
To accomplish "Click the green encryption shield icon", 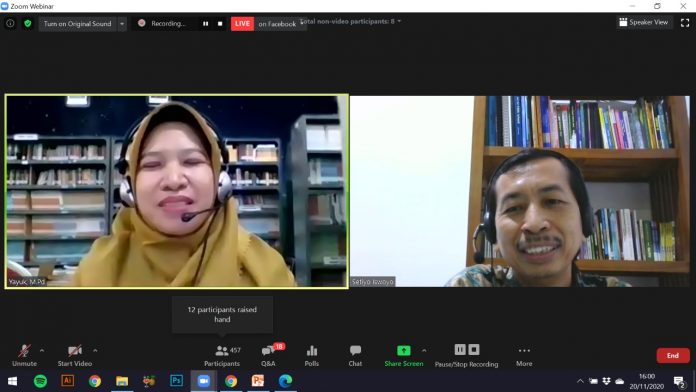I will (x=28, y=24).
